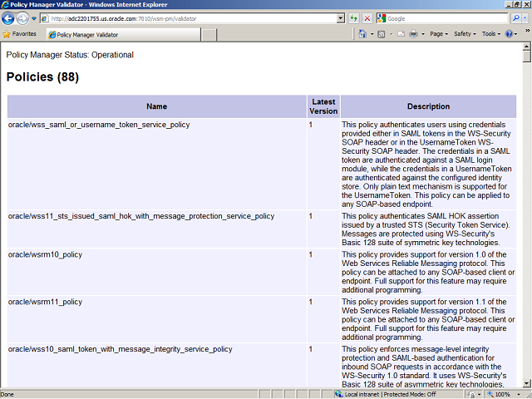Click the RSS Feeds icon
532x399 pixels.
(x=381, y=34)
